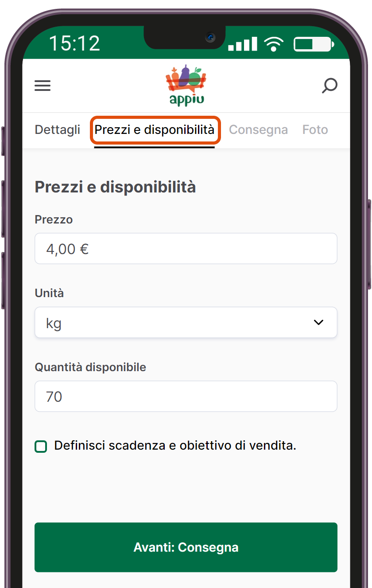Viewport: 372px width, 588px height.
Task: Enable 'Definisci scadenza e obiettivo di vendita' checkbox
Action: click(x=41, y=447)
